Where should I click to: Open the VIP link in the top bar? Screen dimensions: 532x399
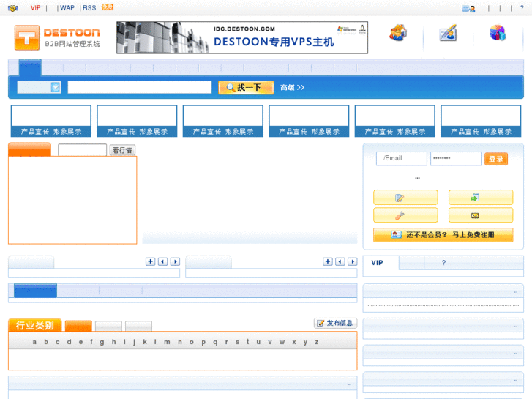point(35,8)
